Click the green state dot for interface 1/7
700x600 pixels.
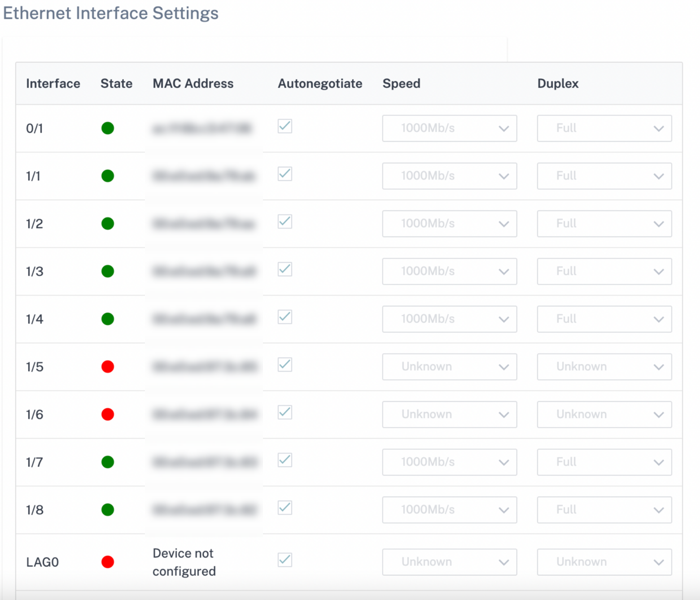point(108,462)
